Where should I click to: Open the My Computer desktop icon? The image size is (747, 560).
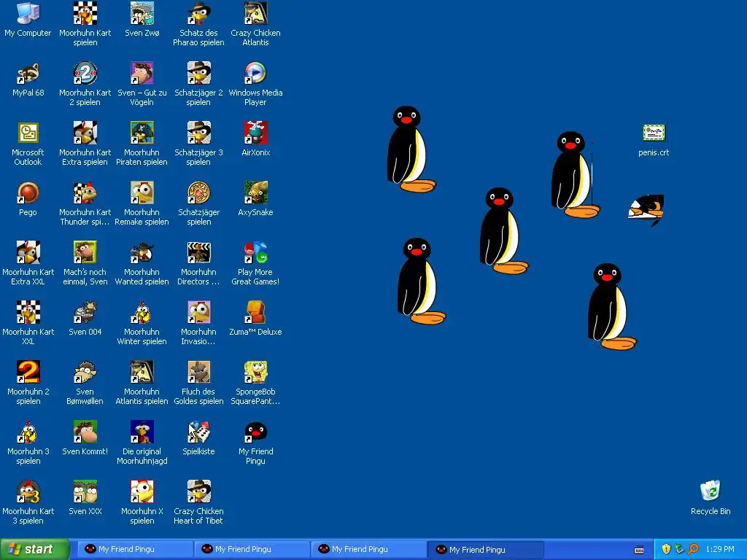pos(28,13)
